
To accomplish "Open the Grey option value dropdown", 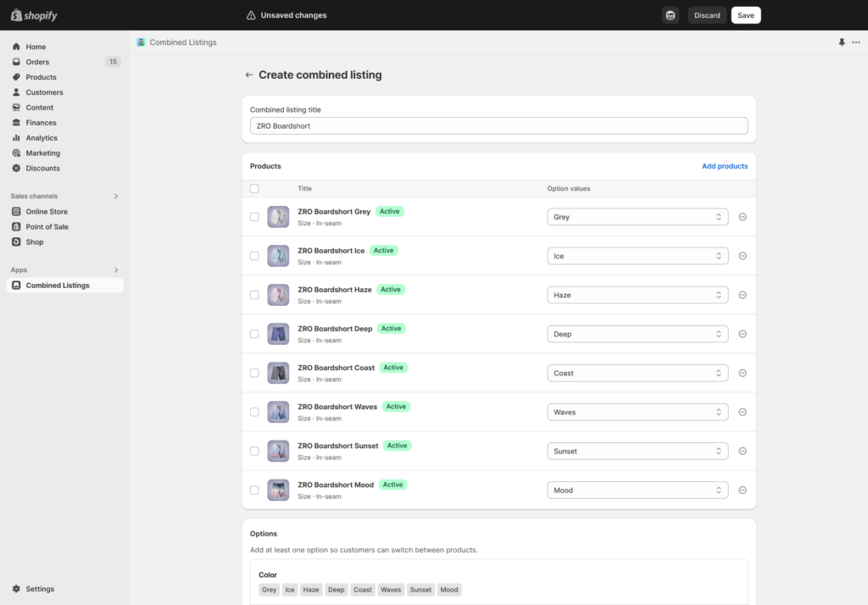I will pyautogui.click(x=637, y=217).
